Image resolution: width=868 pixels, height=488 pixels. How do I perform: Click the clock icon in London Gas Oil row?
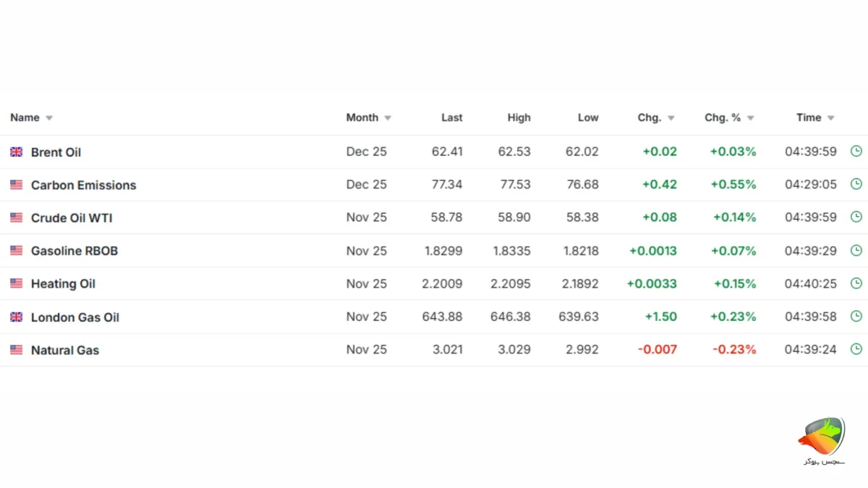click(856, 316)
